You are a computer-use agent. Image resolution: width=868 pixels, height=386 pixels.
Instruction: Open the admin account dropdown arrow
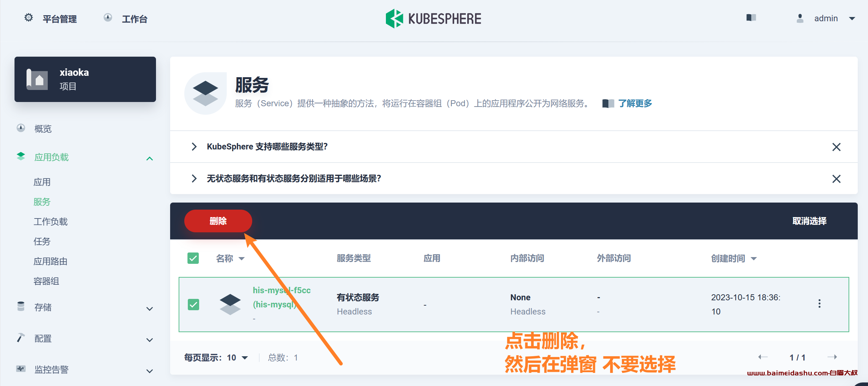pyautogui.click(x=852, y=19)
